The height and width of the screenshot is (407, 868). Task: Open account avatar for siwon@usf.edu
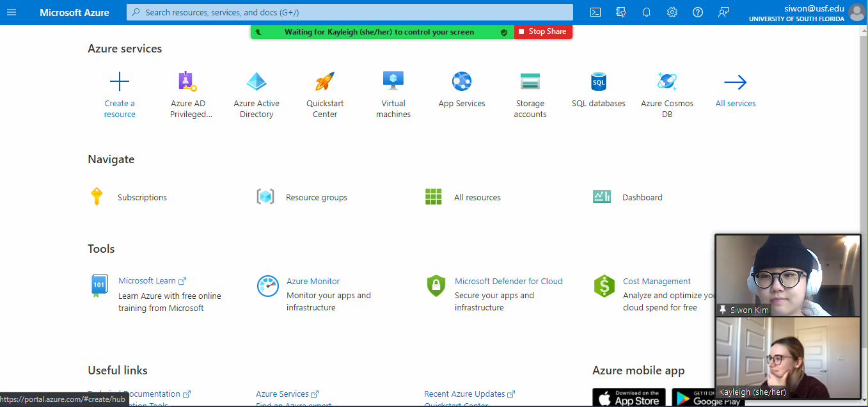tap(856, 12)
